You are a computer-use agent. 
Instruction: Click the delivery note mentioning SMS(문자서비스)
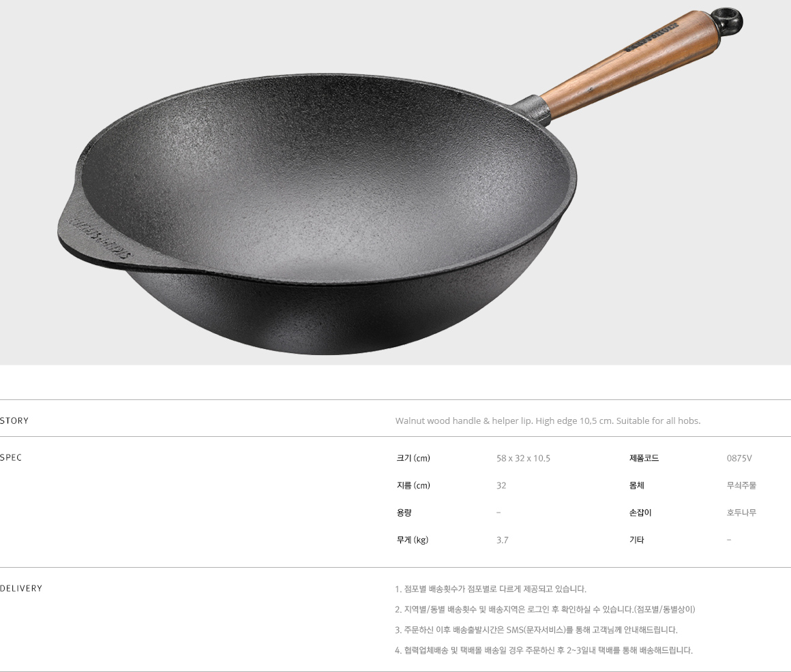(536, 630)
